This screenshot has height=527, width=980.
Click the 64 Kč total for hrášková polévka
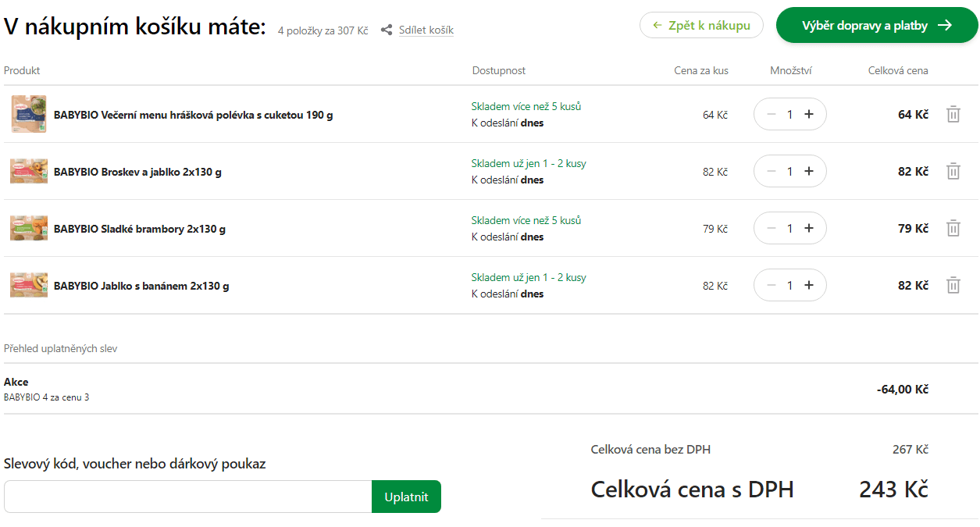[x=913, y=114]
